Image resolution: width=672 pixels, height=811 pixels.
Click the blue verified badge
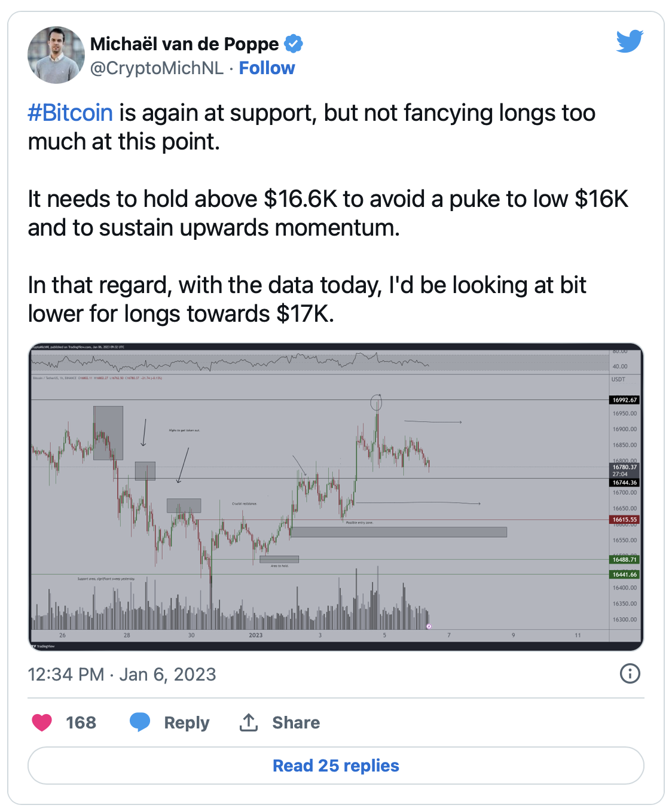point(293,44)
